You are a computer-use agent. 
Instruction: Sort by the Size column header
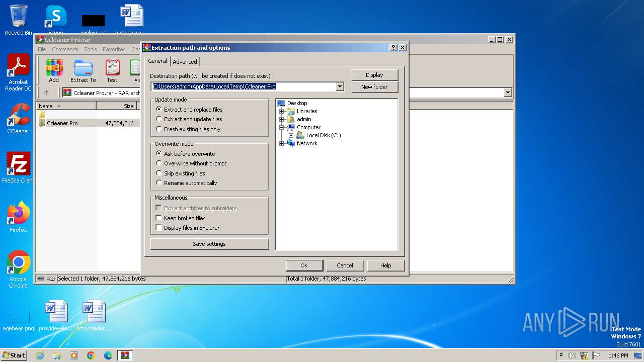click(x=117, y=106)
